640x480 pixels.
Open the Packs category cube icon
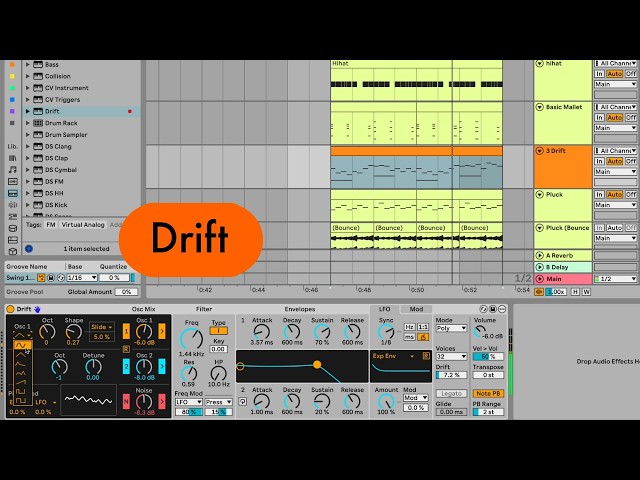13,251
